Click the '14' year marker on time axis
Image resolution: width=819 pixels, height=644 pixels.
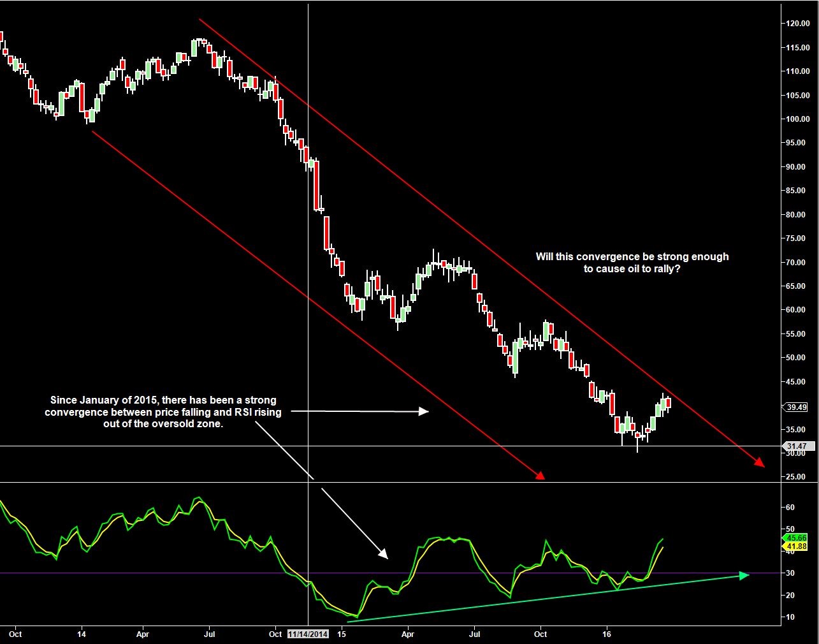tap(82, 634)
